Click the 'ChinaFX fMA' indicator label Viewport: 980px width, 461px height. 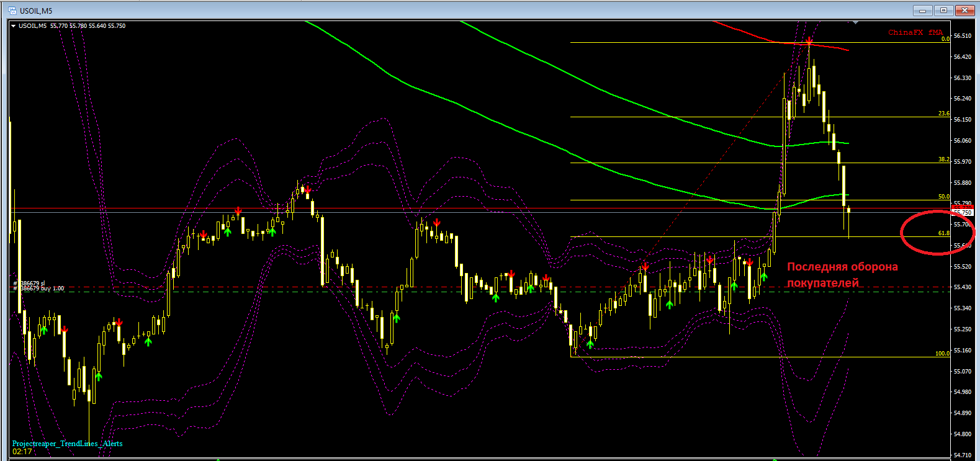click(x=915, y=32)
